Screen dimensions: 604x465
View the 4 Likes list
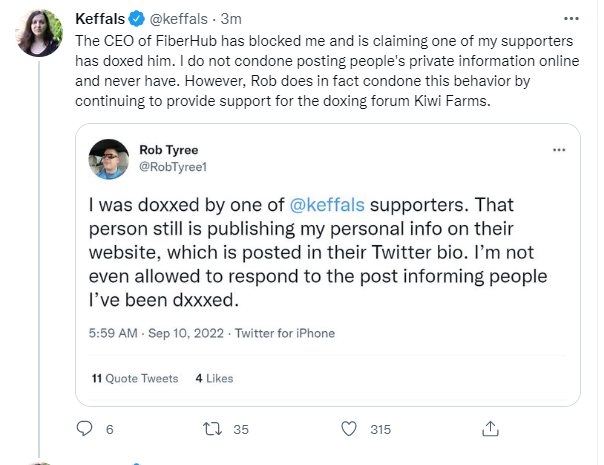(214, 378)
